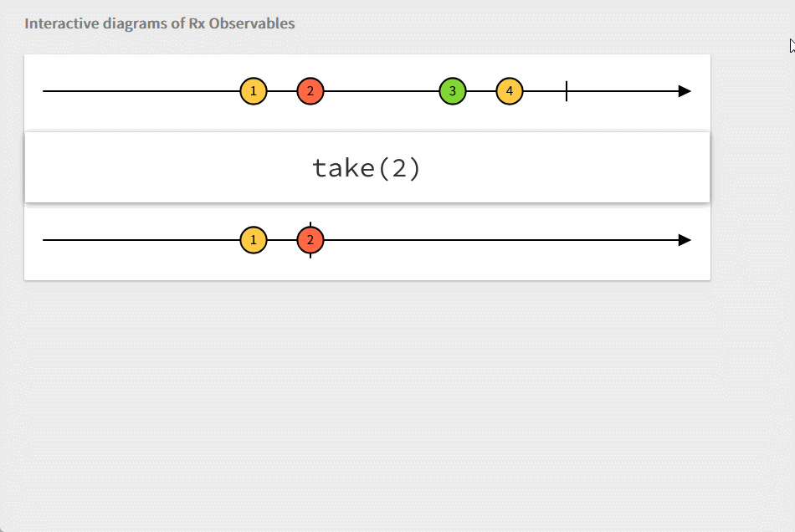This screenshot has width=795, height=532.
Task: Click the input stream completion tick marker
Action: tap(567, 91)
